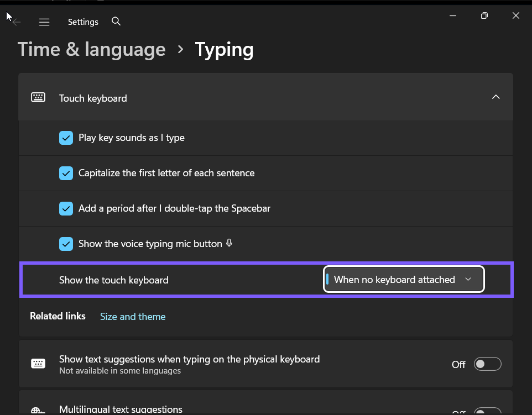Open the Settings search icon
This screenshot has width=532, height=415.
pyautogui.click(x=116, y=22)
